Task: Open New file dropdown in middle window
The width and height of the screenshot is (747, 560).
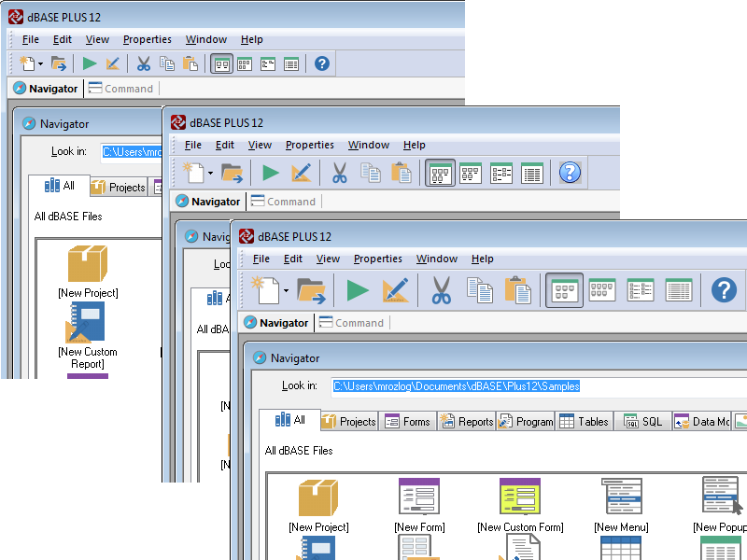Action: tap(210, 173)
